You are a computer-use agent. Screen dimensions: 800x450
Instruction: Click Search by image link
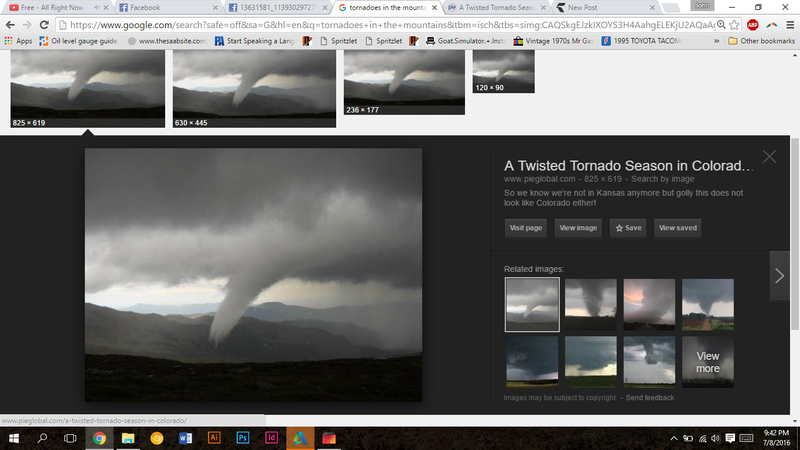(663, 179)
